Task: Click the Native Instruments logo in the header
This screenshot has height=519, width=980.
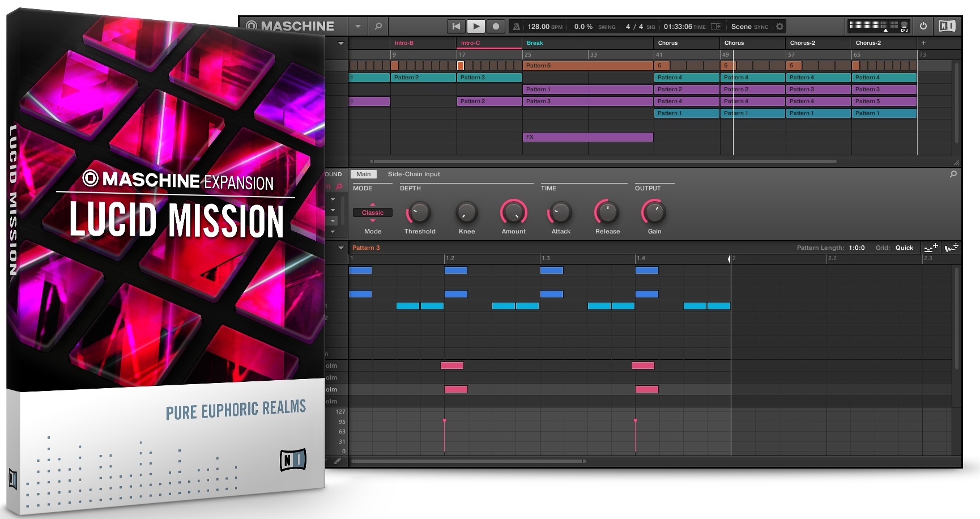Action: (947, 26)
